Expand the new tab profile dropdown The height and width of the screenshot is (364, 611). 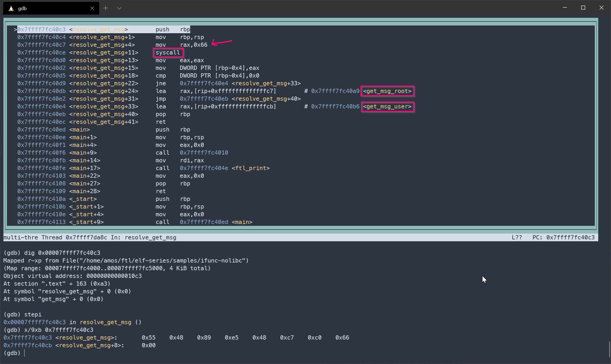[x=119, y=8]
